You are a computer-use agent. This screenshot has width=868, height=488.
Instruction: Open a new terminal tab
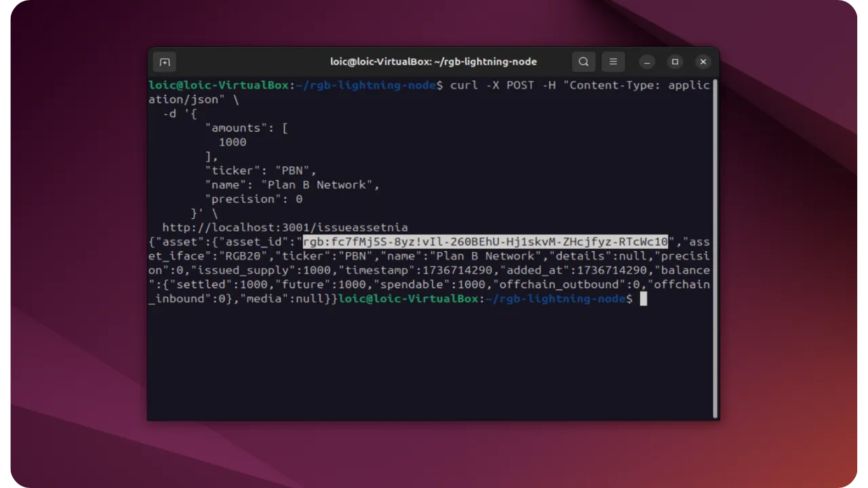point(165,62)
